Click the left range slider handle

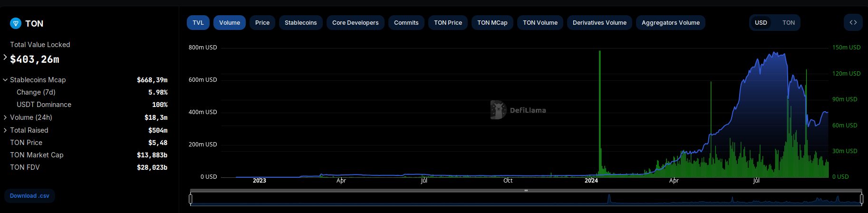[191, 199]
